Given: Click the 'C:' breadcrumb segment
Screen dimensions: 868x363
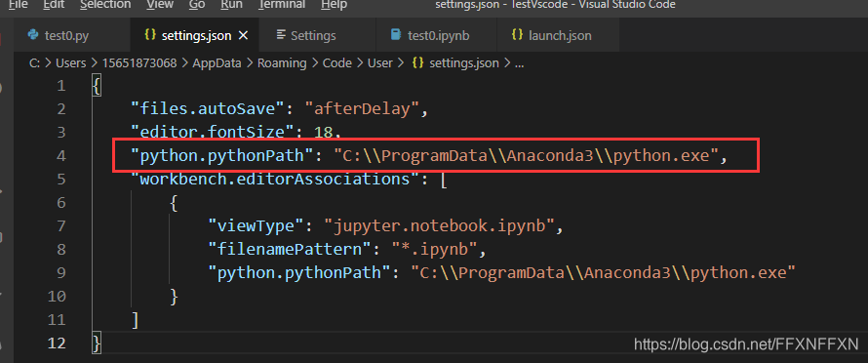Looking at the screenshot, I should [x=34, y=63].
